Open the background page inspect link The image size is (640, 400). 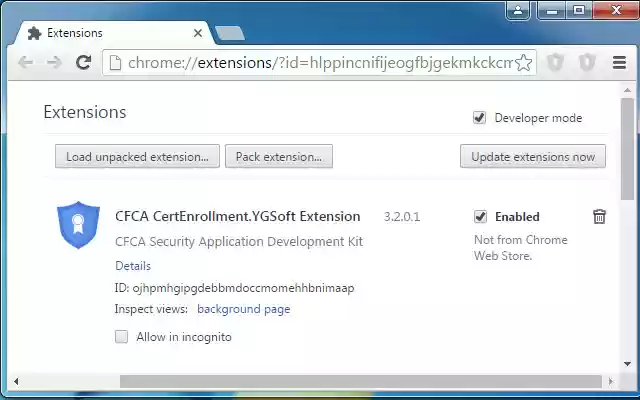244,309
